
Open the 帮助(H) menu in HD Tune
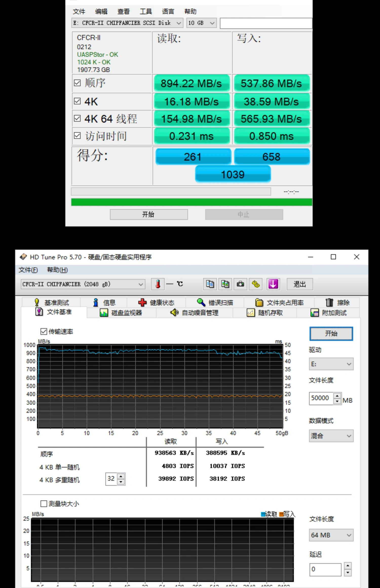(x=58, y=270)
